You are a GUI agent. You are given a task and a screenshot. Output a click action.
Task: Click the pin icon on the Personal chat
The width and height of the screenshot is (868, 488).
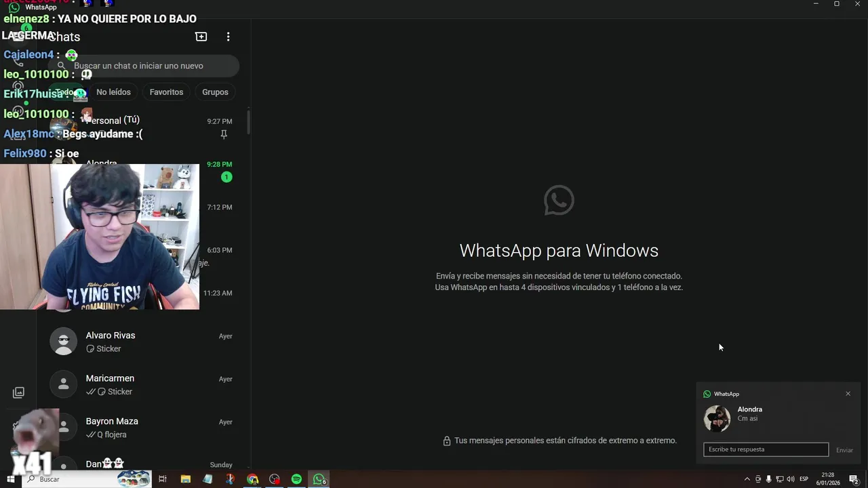coord(224,134)
